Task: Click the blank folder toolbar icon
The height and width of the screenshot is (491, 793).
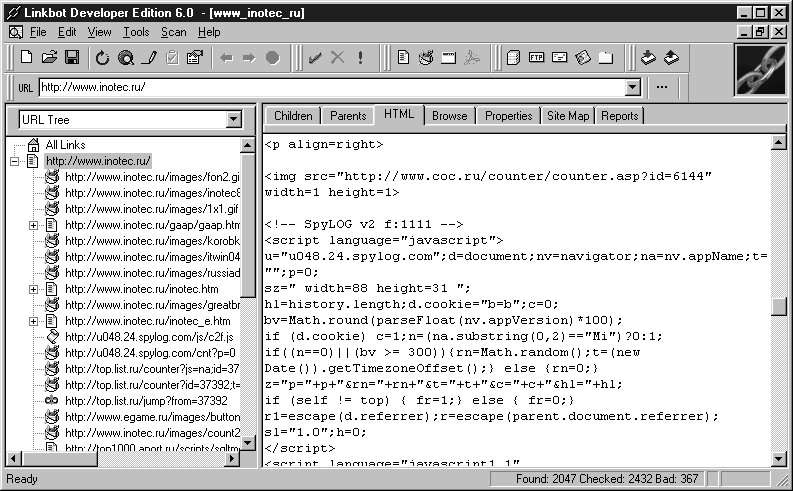Action: (605, 58)
